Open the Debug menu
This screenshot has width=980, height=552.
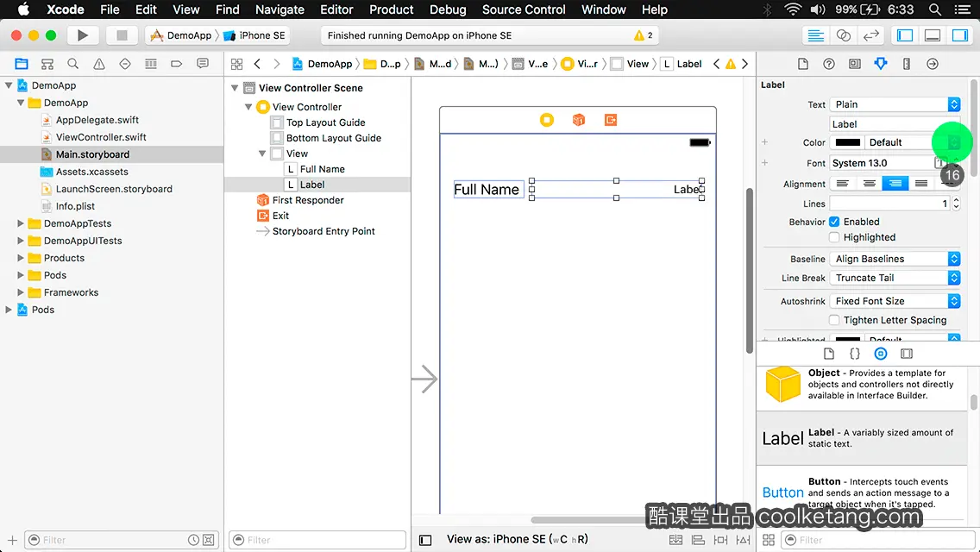click(x=448, y=9)
